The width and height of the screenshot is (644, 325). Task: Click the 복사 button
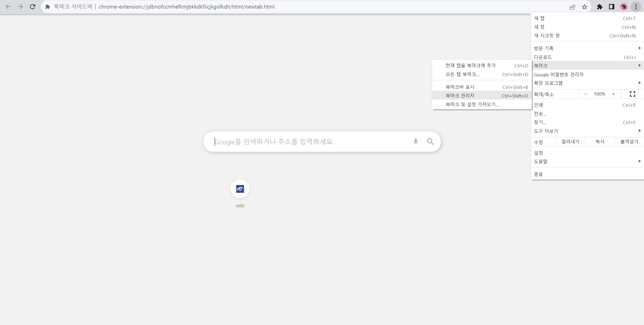[600, 142]
